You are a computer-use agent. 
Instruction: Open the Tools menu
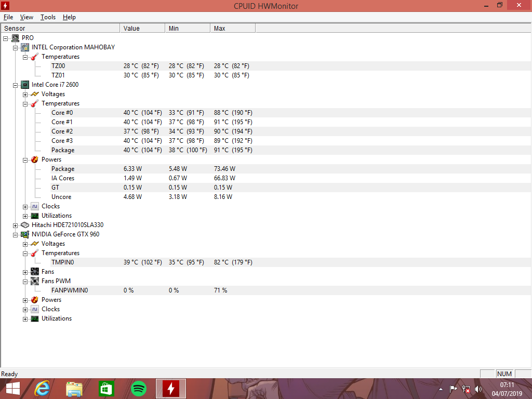[x=48, y=17]
